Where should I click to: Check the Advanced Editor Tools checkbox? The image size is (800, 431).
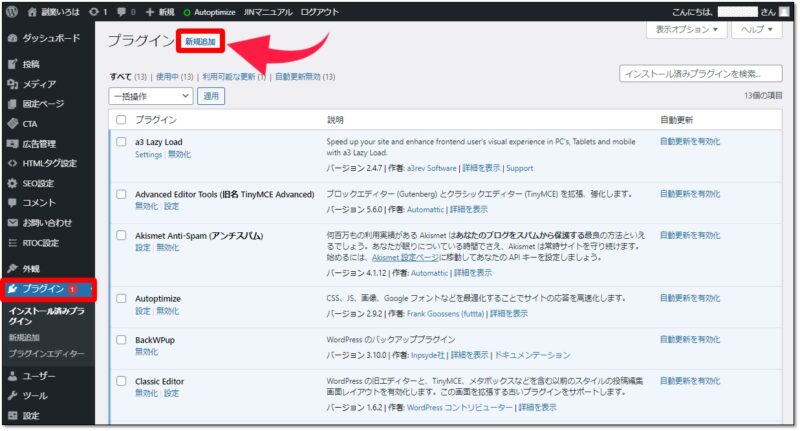[121, 194]
